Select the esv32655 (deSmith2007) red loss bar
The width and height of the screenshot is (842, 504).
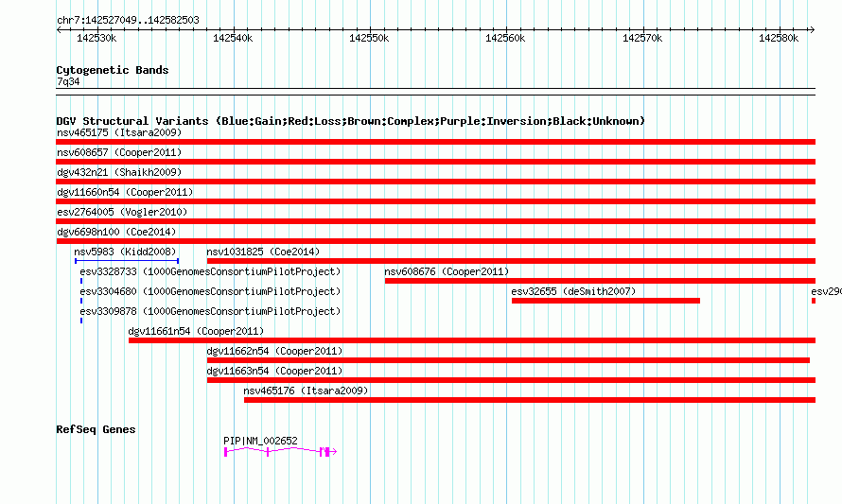[x=605, y=301]
